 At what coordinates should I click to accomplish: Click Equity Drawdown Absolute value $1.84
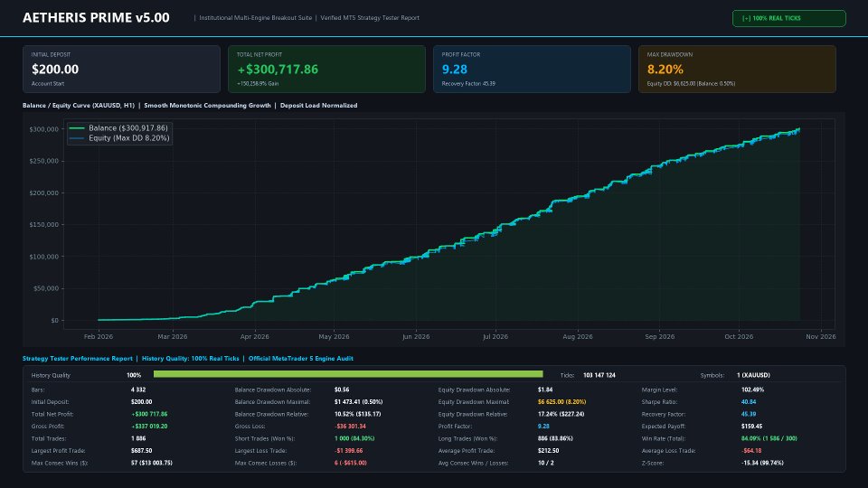545,389
